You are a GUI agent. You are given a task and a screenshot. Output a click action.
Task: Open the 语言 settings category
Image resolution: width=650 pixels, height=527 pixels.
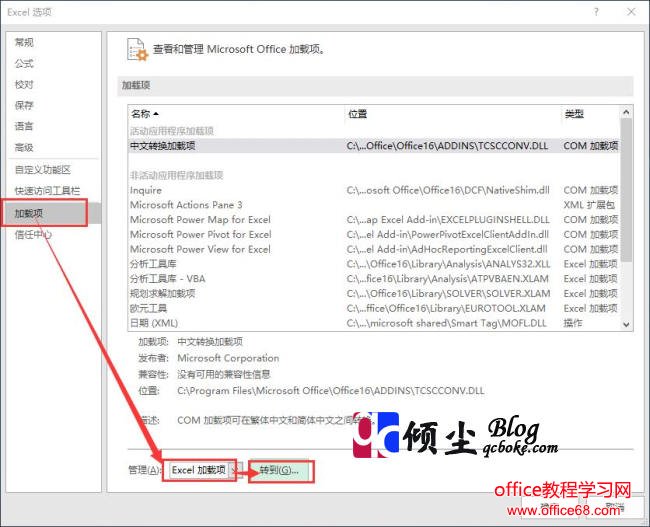24,126
